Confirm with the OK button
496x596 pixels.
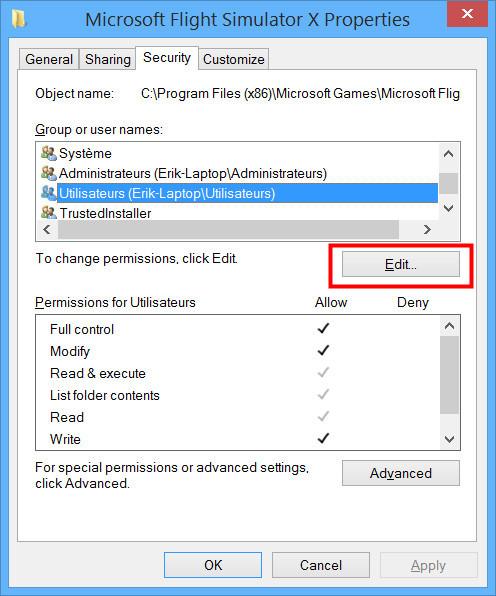click(x=213, y=565)
